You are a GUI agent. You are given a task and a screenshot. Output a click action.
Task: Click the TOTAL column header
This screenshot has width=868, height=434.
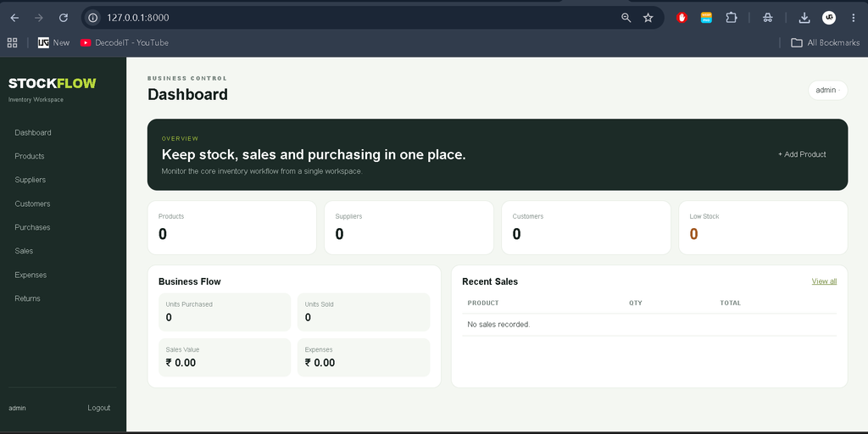point(730,303)
